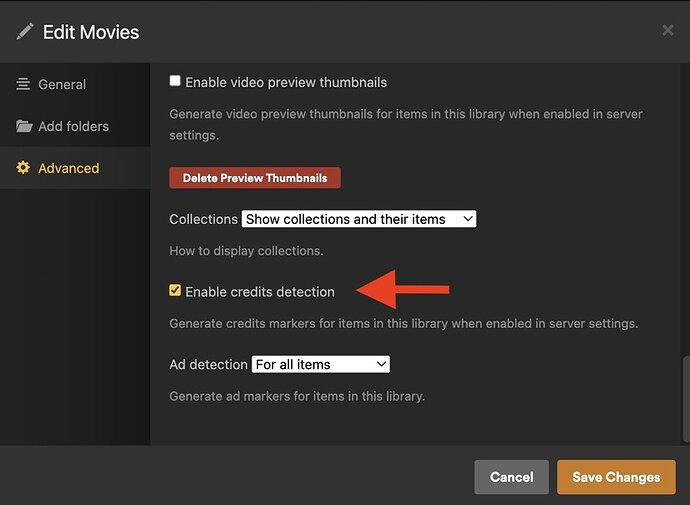Image resolution: width=690 pixels, height=505 pixels.
Task: Enable video preview thumbnails checkbox
Action: 175,81
